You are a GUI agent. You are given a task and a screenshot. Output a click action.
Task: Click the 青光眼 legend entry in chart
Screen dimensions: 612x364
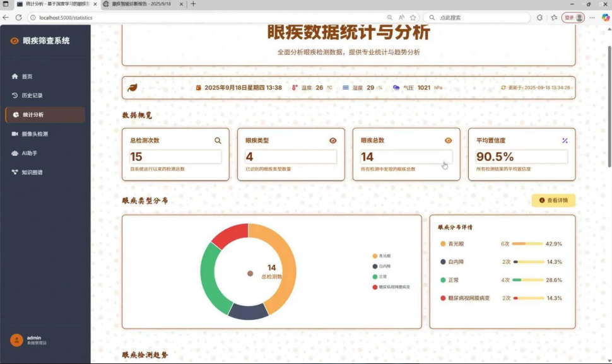[382, 256]
